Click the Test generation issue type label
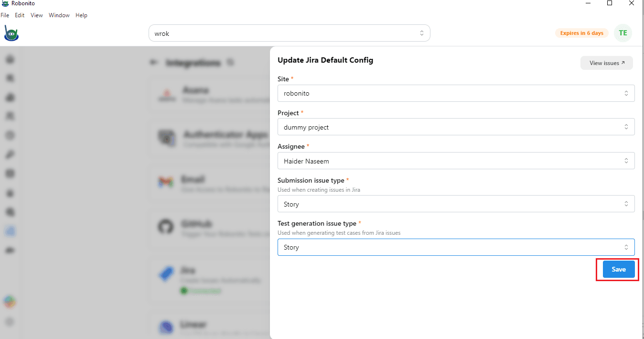Image resolution: width=644 pixels, height=339 pixels. tap(317, 223)
